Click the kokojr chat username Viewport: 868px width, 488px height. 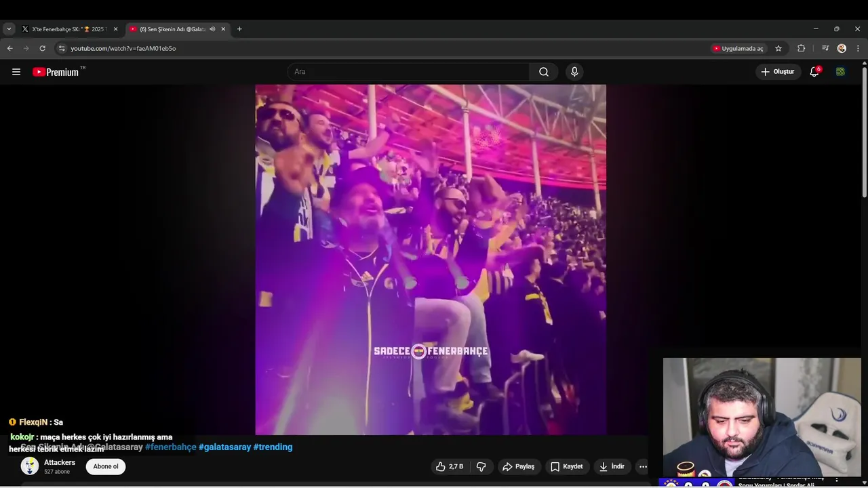22,437
